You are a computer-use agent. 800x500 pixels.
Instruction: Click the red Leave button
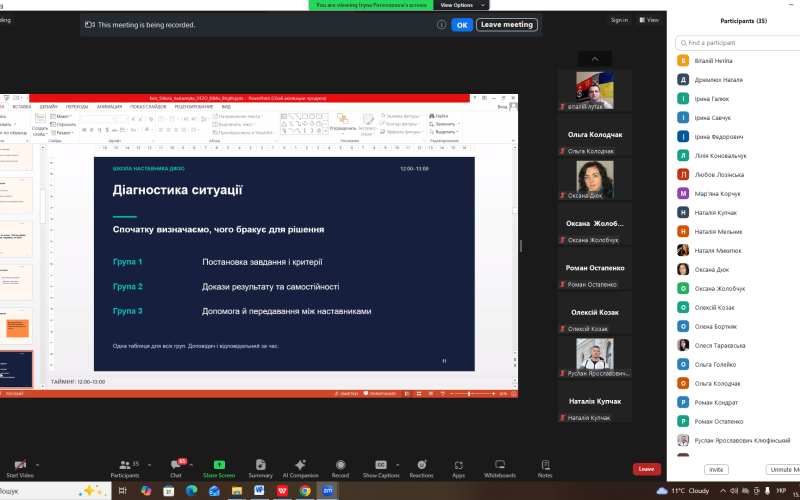click(646, 469)
